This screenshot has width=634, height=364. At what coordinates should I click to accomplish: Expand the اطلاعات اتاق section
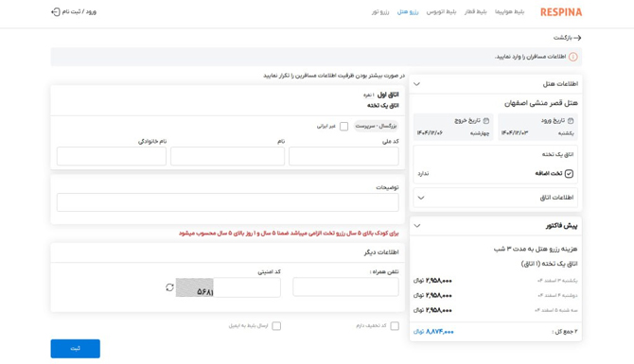421,198
